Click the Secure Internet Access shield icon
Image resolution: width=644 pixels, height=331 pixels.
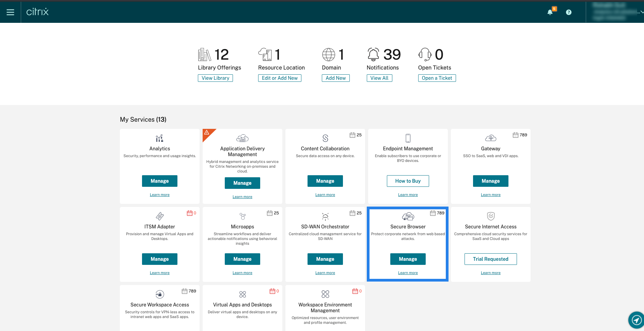coord(491,216)
